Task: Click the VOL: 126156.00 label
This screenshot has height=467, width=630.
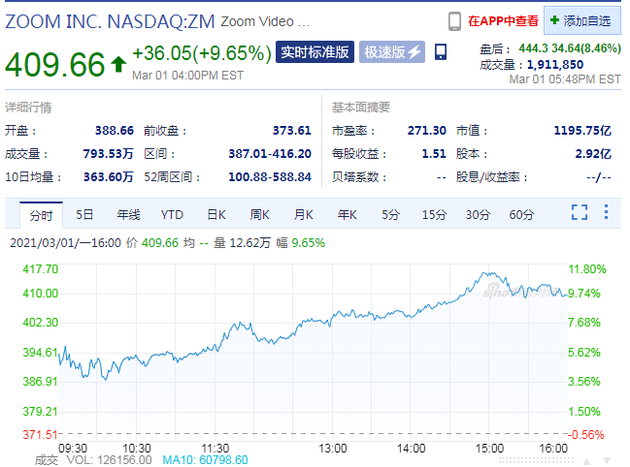Action: click(109, 460)
